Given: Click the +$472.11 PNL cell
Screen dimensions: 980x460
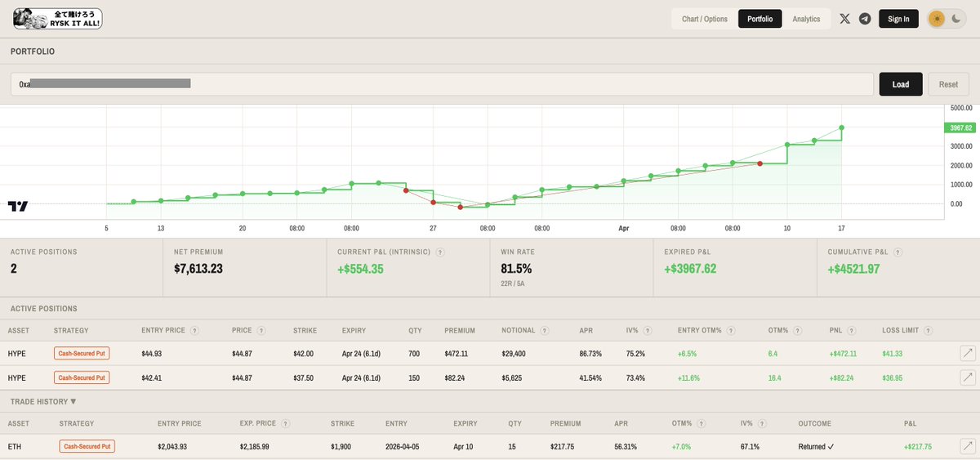Looking at the screenshot, I should 842,354.
